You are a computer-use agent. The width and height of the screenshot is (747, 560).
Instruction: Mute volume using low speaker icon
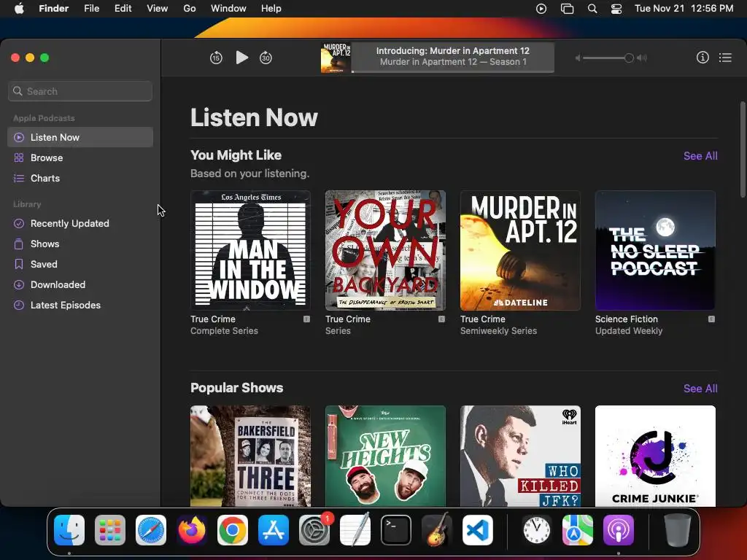578,58
